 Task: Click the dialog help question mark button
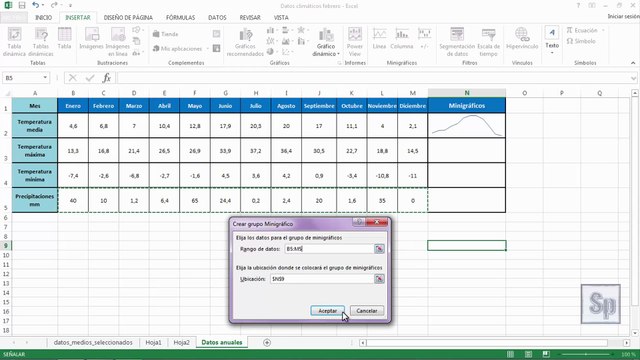point(359,222)
